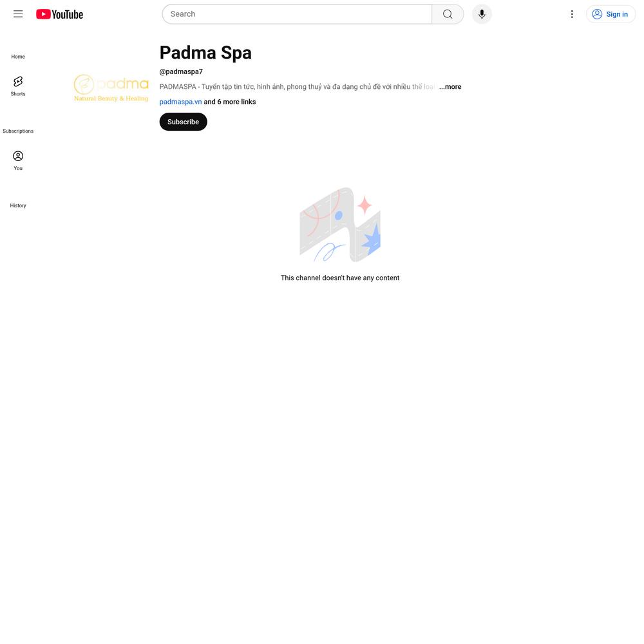Open Shorts from the sidebar

[x=18, y=86]
